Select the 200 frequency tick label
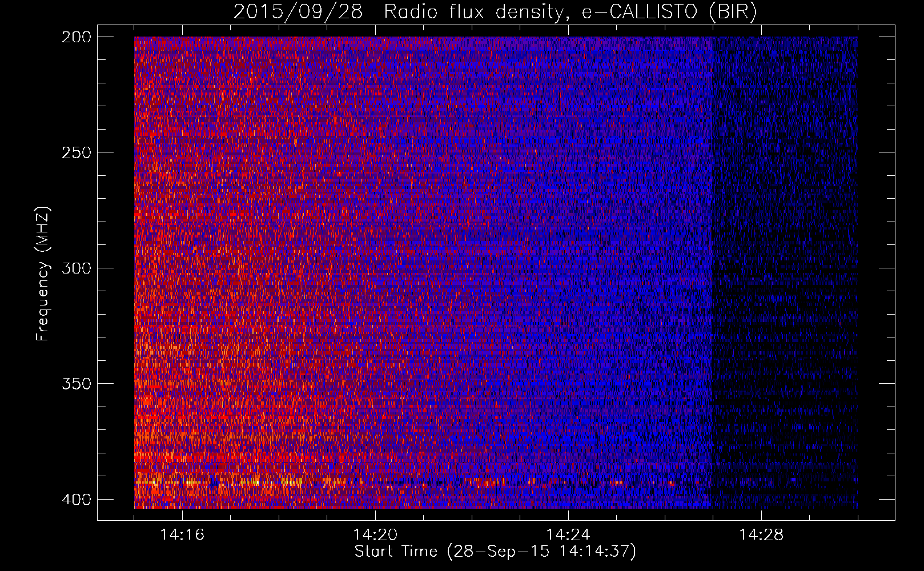This screenshot has width=924, height=571. coord(76,37)
